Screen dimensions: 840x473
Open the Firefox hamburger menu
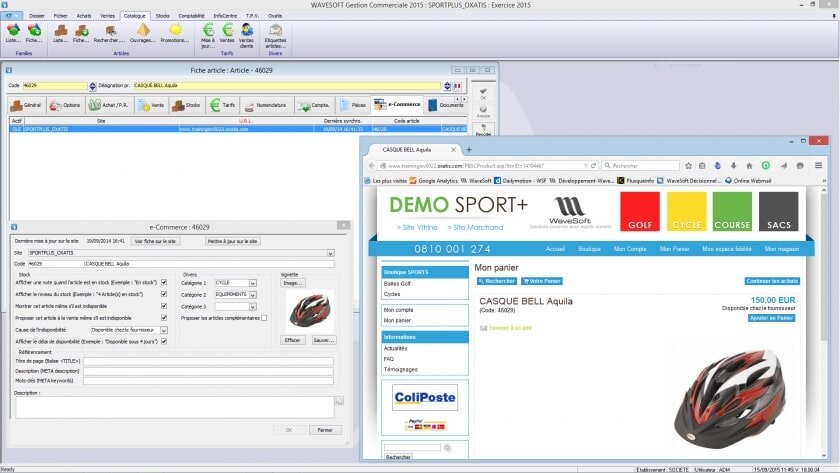[818, 165]
